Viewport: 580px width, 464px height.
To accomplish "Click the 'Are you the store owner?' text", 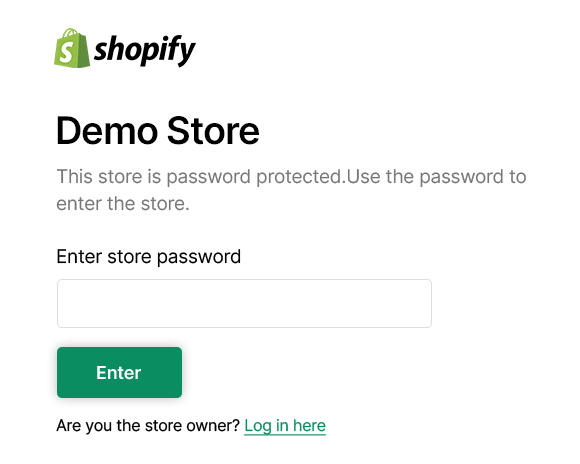I will tap(148, 426).
